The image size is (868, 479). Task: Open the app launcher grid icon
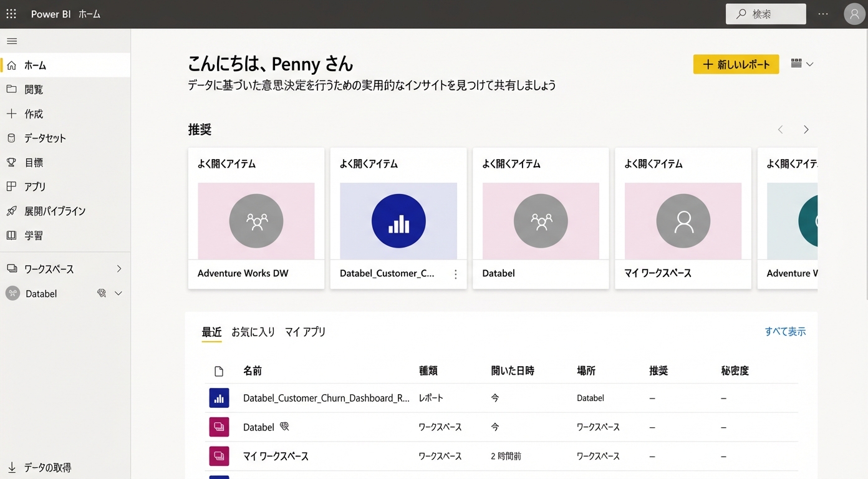click(x=11, y=14)
